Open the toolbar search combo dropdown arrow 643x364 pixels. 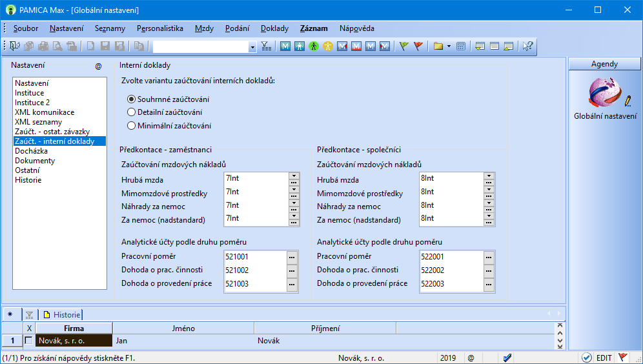click(252, 46)
